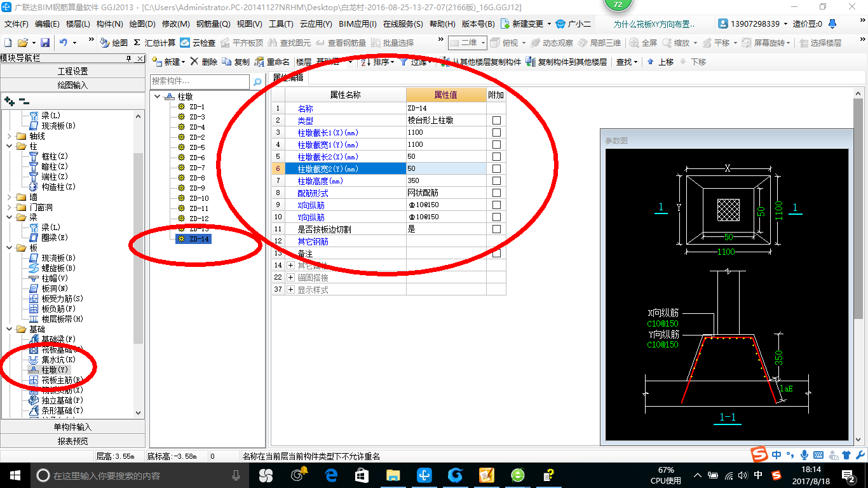868x488 pixels.
Task: Toggle 附加 checkbox for 柱墩高度 row
Action: click(496, 180)
